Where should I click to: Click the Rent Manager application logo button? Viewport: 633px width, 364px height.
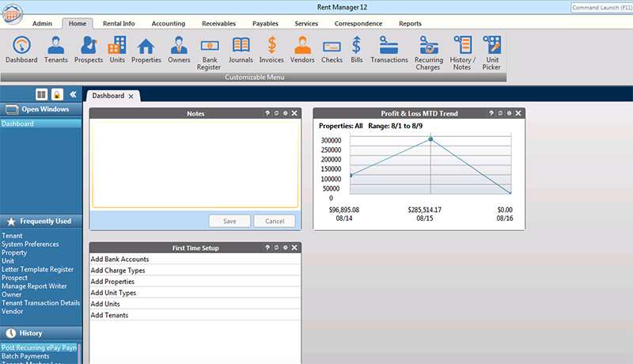click(12, 14)
